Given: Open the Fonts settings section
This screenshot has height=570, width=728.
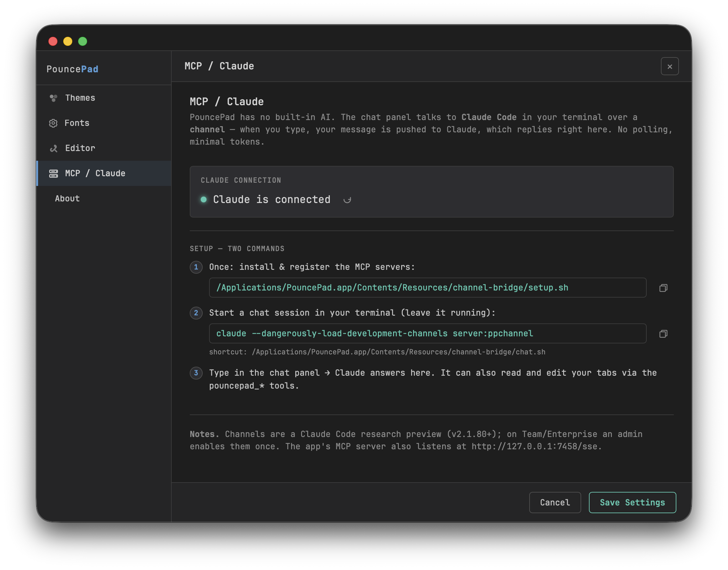Looking at the screenshot, I should (104, 123).
